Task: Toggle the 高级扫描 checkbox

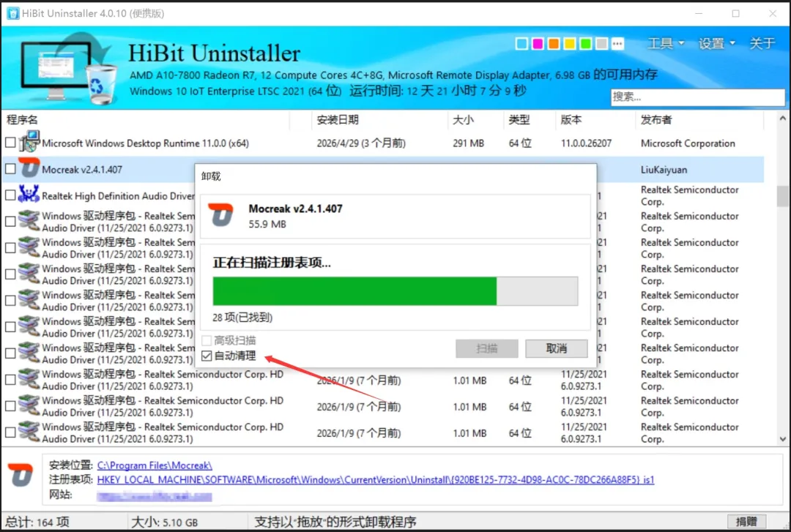Action: coord(207,340)
